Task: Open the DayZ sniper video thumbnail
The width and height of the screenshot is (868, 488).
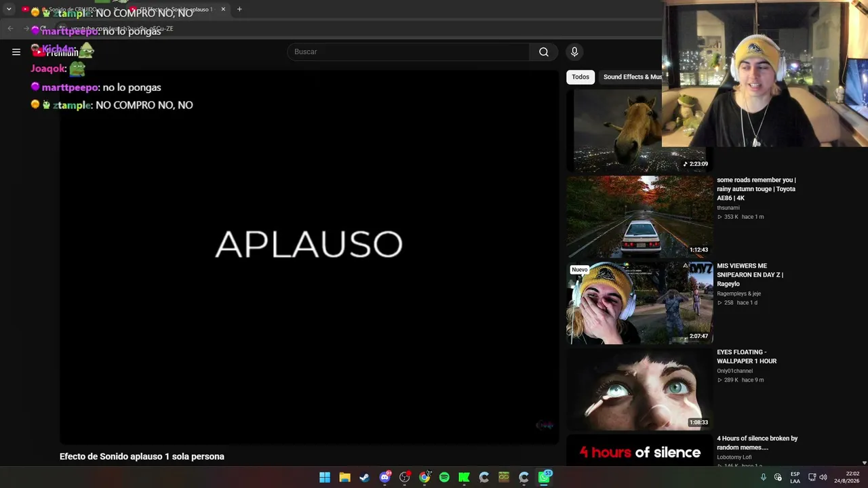Action: (x=639, y=303)
